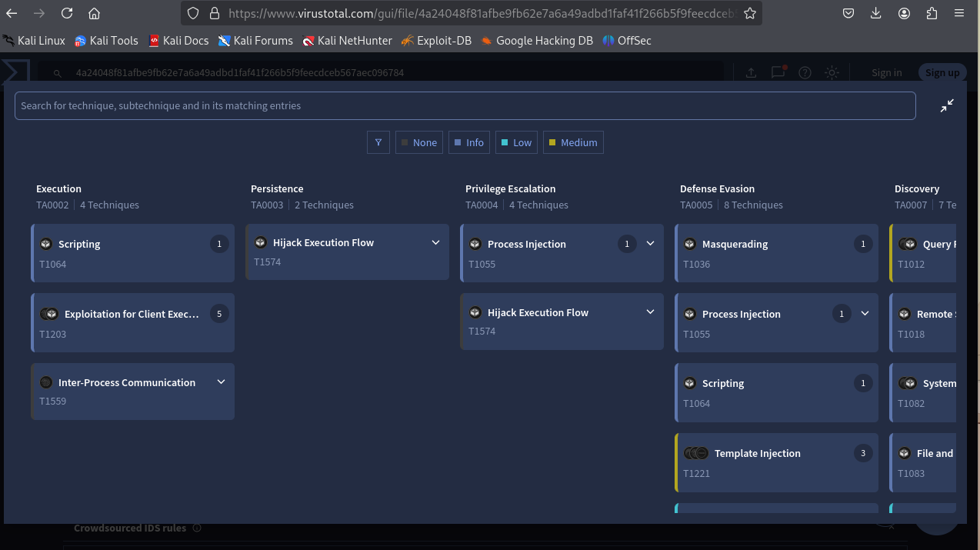980x550 pixels.
Task: Select the Execution tactic heading
Action: 58,188
